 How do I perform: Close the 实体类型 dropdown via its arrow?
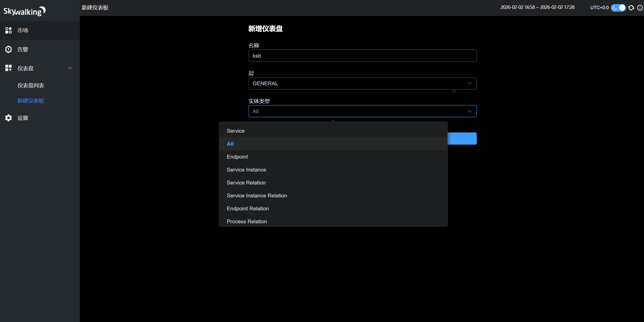(469, 111)
